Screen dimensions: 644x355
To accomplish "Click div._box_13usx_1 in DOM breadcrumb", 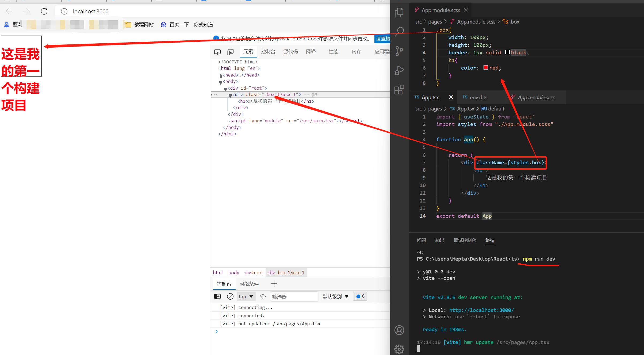I will (286, 272).
